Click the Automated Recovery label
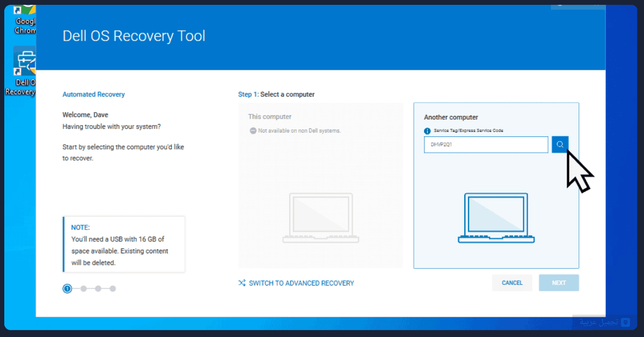The width and height of the screenshot is (644, 337). pyautogui.click(x=93, y=94)
